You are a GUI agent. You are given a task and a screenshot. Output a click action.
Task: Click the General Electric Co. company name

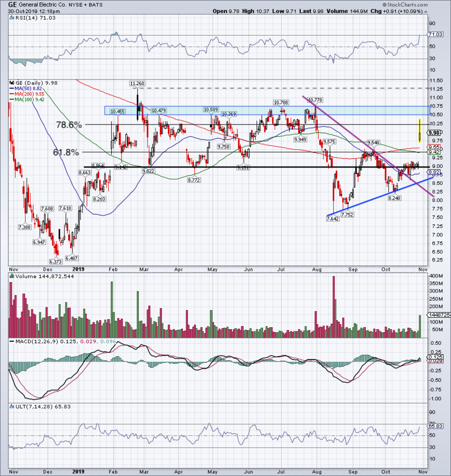(42, 5)
